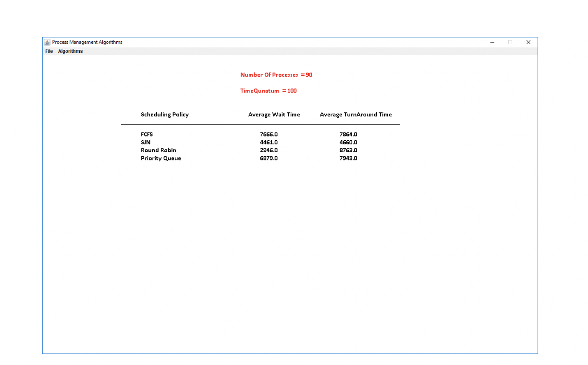Click FCFS wait time value 7666.0
The height and width of the screenshot is (365, 588).
269,134
